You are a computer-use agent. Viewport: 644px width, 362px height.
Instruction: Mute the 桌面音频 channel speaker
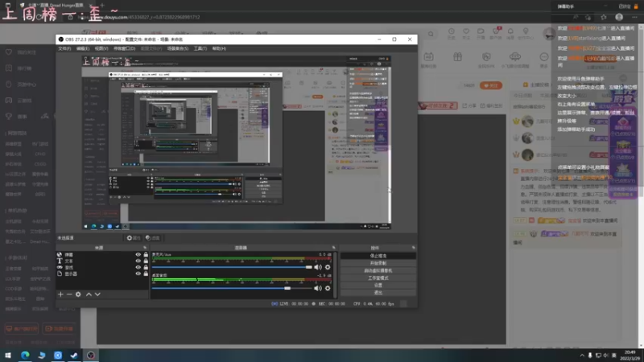point(318,288)
